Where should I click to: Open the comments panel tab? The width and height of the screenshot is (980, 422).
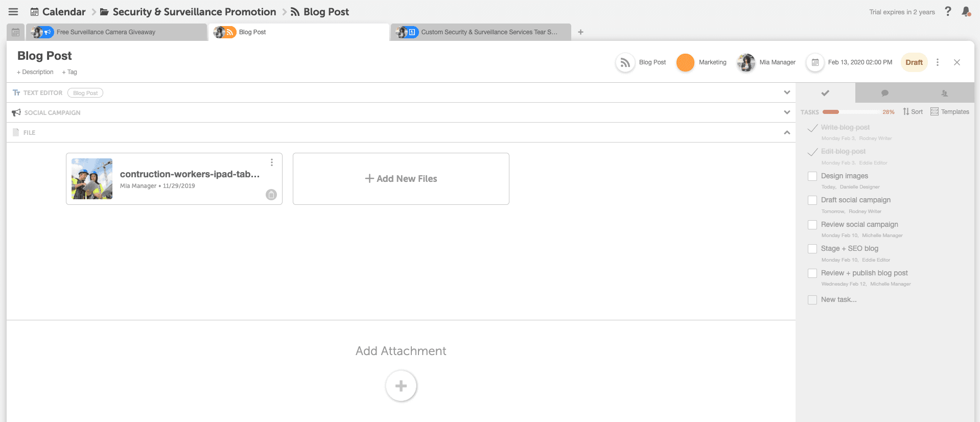pos(884,93)
